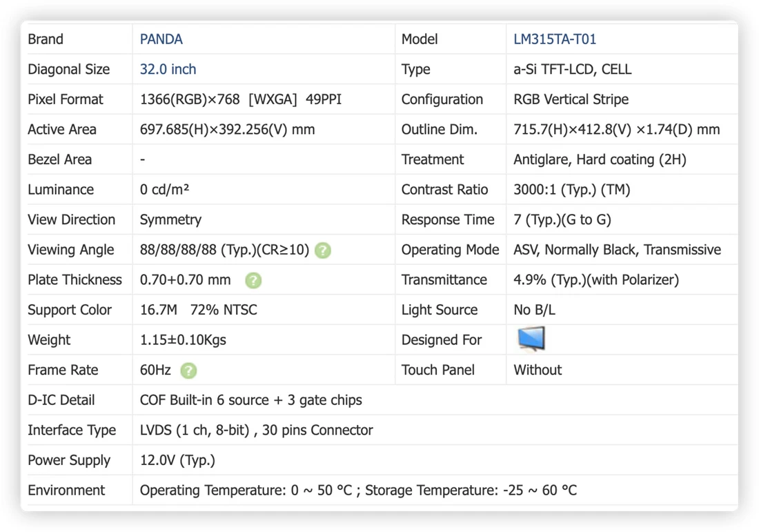Image resolution: width=759 pixels, height=532 pixels.
Task: Click the Transmittance 4.9% value
Action: coord(596,279)
